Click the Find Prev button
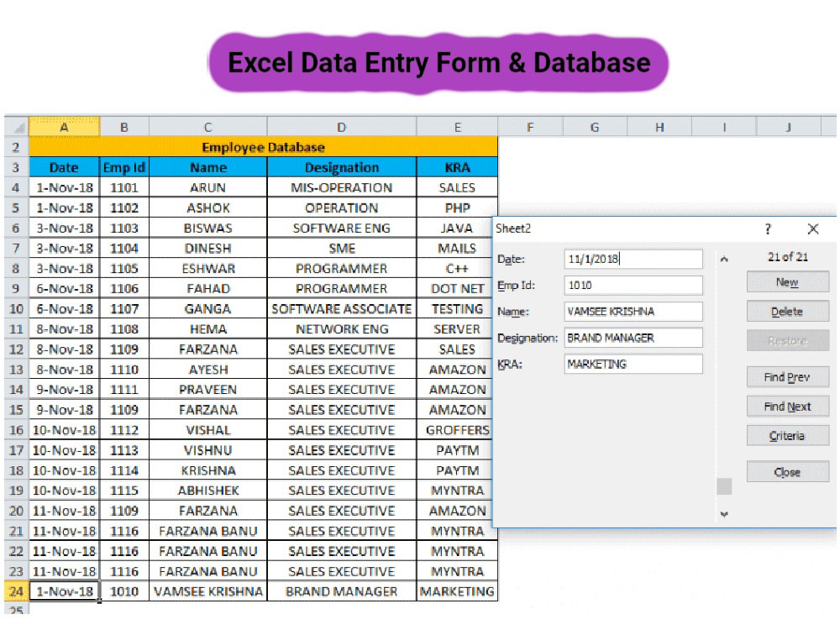 coord(788,377)
